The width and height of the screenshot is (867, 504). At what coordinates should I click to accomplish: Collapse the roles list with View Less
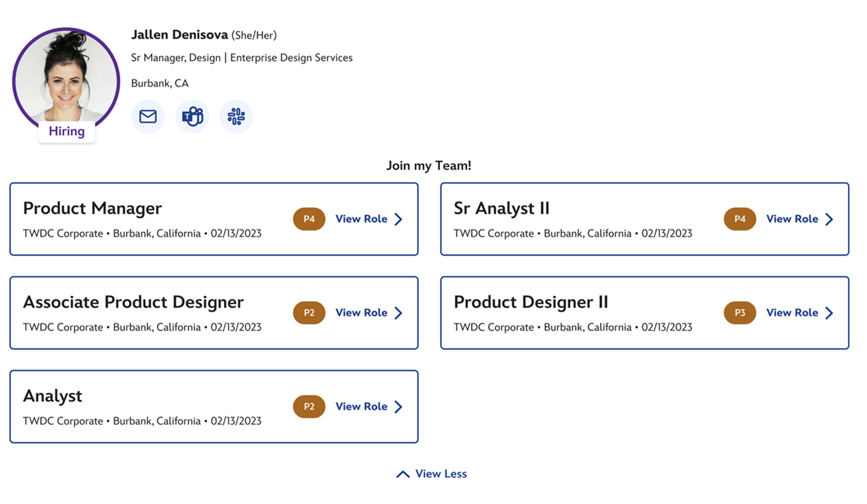tap(441, 474)
